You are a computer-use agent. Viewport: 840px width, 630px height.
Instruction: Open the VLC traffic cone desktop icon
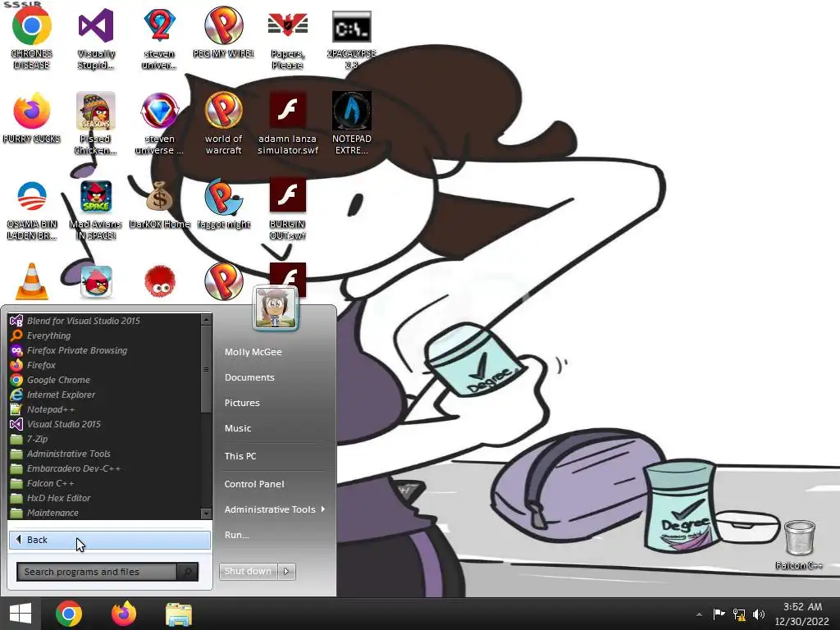(32, 281)
